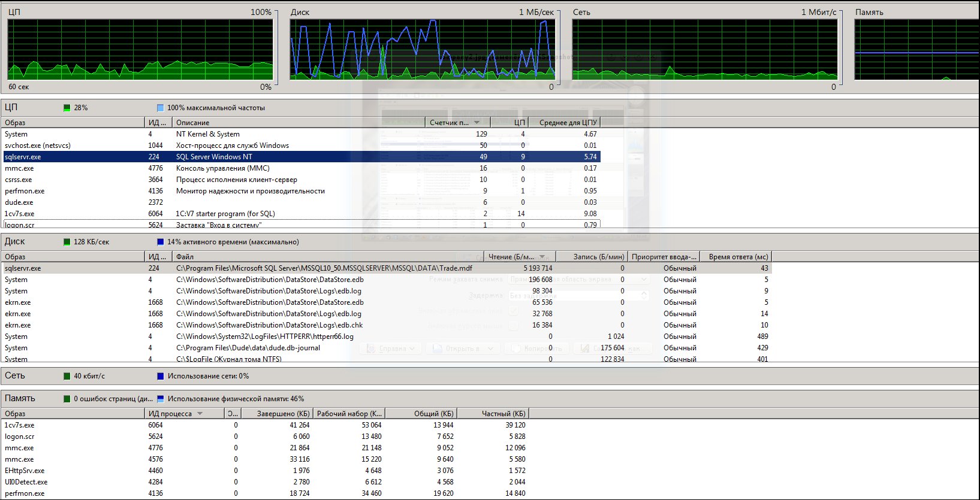Viewport: 980px width, 500px height.
Task: Click 128 КБ/сек disk rate label
Action: tap(92, 242)
